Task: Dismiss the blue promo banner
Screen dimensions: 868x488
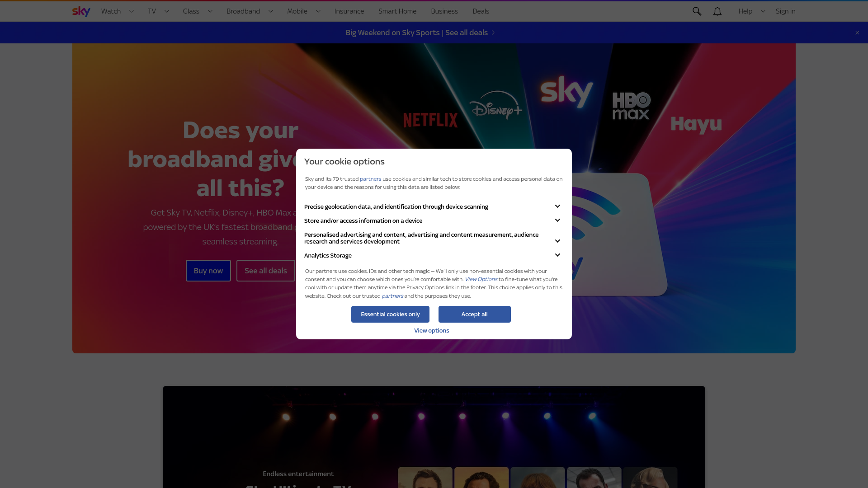Action: pyautogui.click(x=857, y=33)
